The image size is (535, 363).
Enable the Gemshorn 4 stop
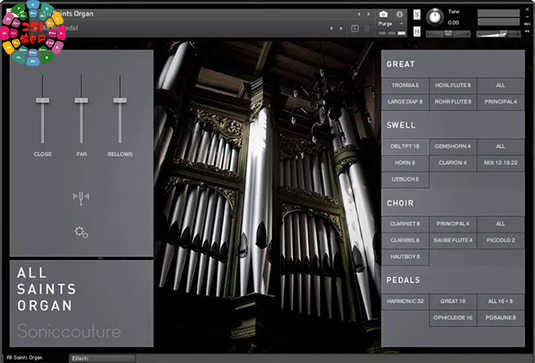pyautogui.click(x=453, y=146)
